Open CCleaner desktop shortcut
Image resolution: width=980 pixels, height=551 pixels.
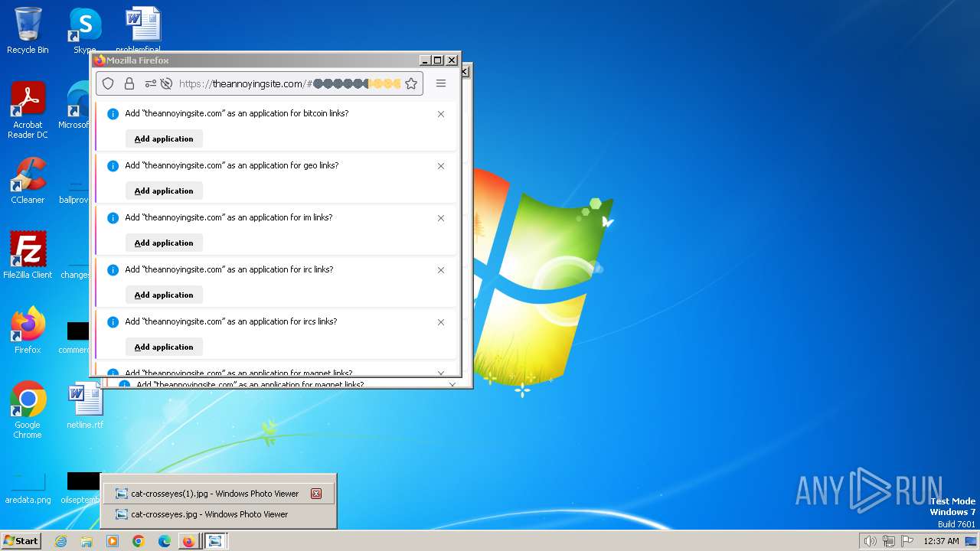[x=28, y=181]
